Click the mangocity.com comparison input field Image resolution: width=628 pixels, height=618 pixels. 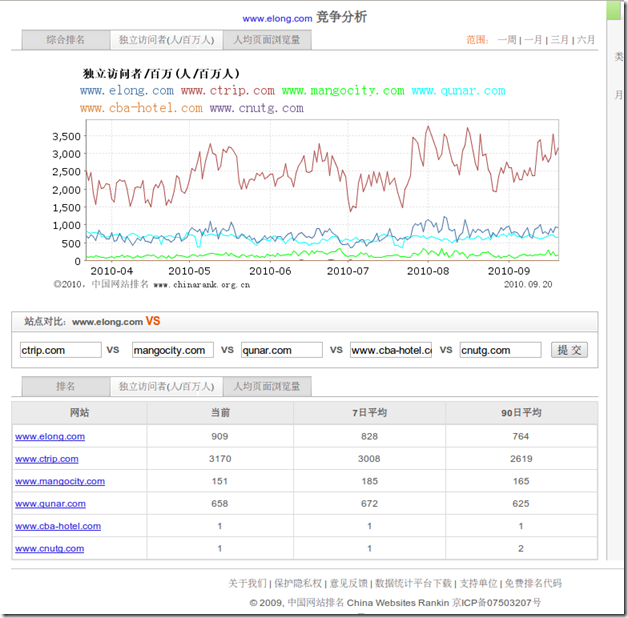pyautogui.click(x=173, y=350)
